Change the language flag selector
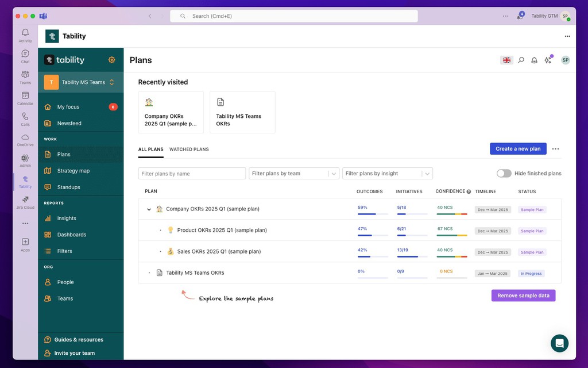 click(x=506, y=60)
